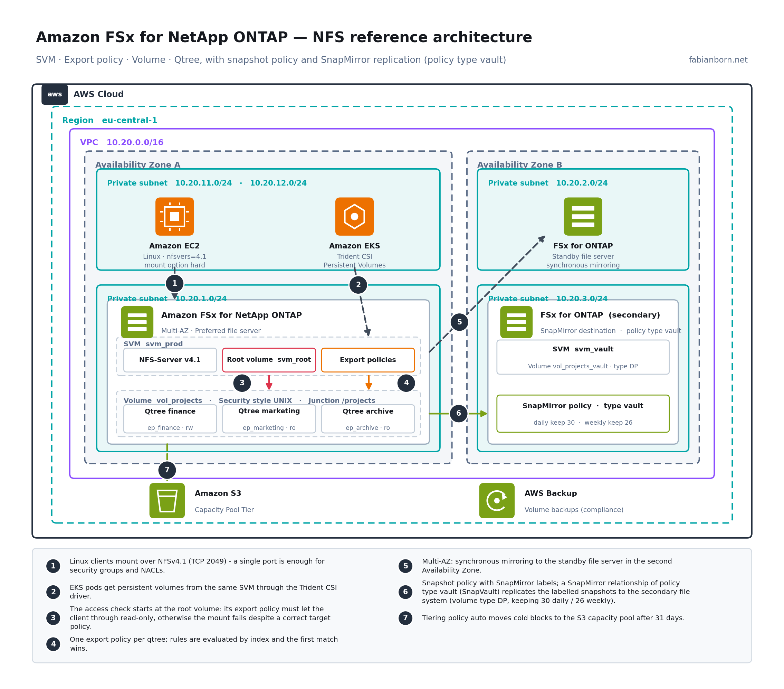Screen dimensions: 784x689
Task: Click the Private subnet 10.20.2.0/24 label
Action: click(x=548, y=183)
